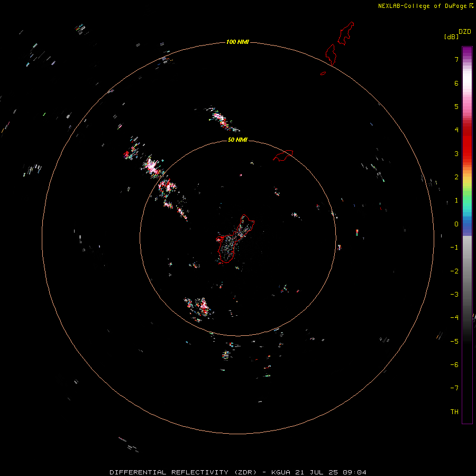Click the [dB] units label
476x476 pixels.
(452, 37)
